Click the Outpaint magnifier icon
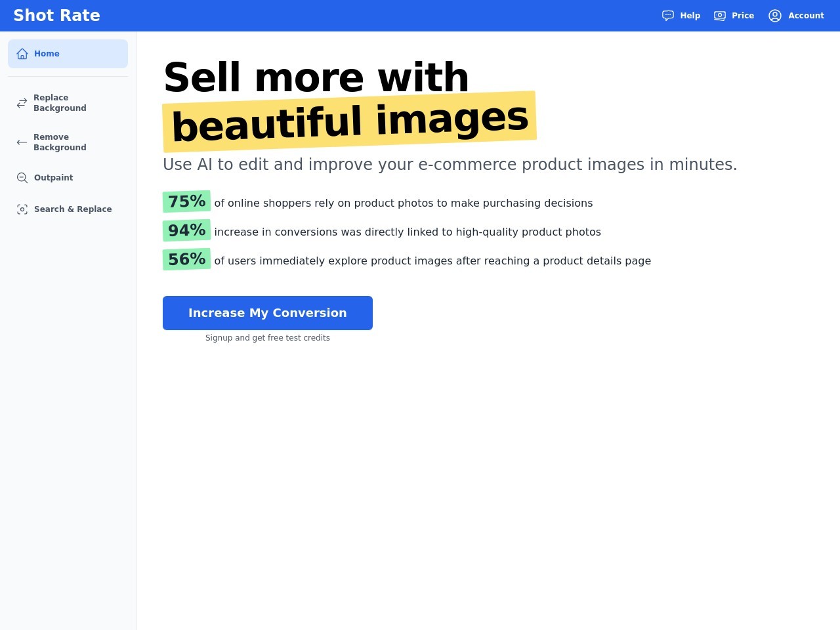 coord(22,178)
